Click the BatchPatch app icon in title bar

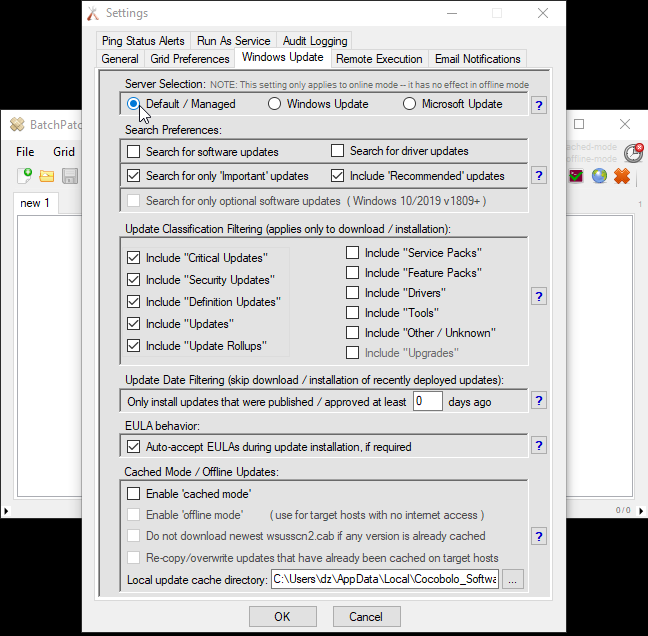pos(17,124)
